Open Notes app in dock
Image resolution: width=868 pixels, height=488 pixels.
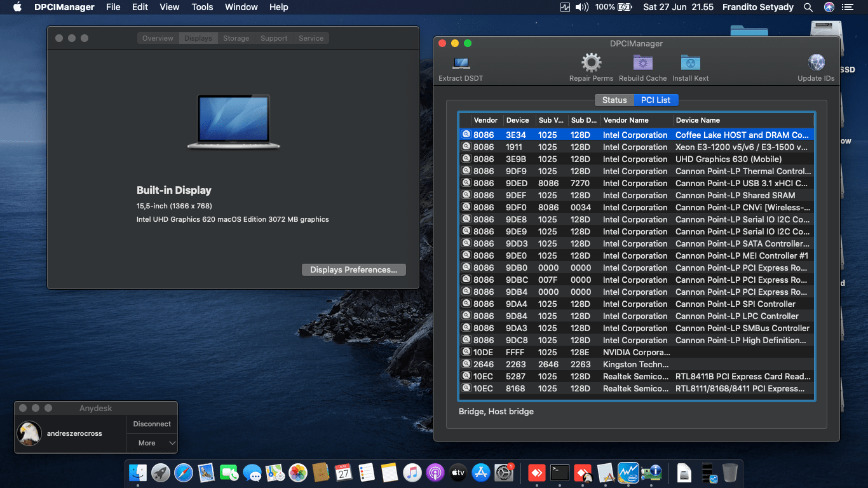390,473
